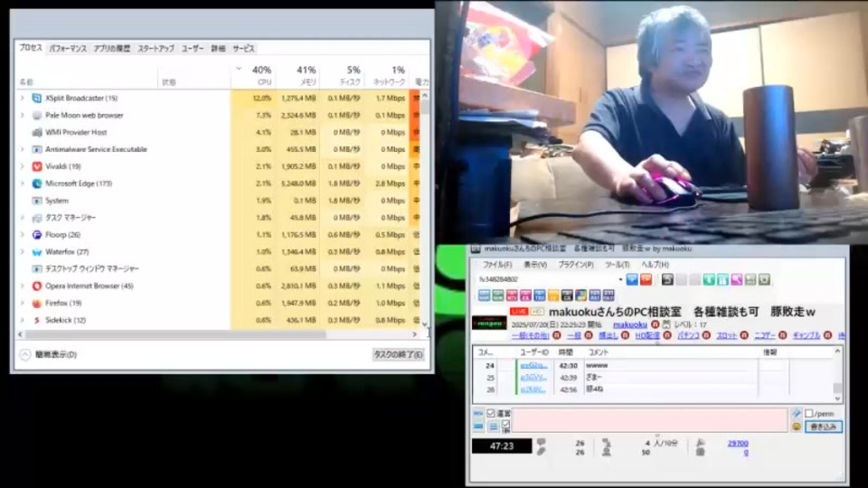Open the ファイル(F) menu in comment viewer
The width and height of the screenshot is (868, 488).
click(x=497, y=265)
